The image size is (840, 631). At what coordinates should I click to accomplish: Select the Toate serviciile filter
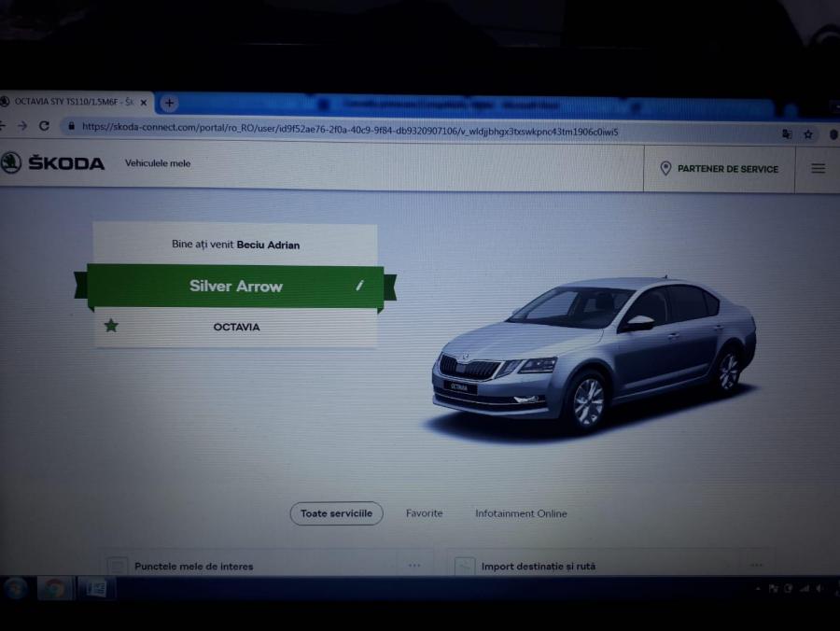336,513
